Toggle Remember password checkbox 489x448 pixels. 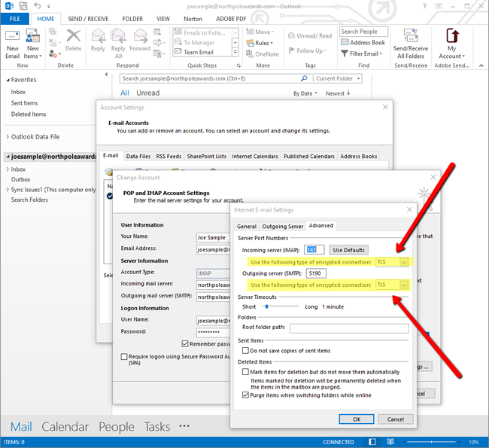[185, 344]
